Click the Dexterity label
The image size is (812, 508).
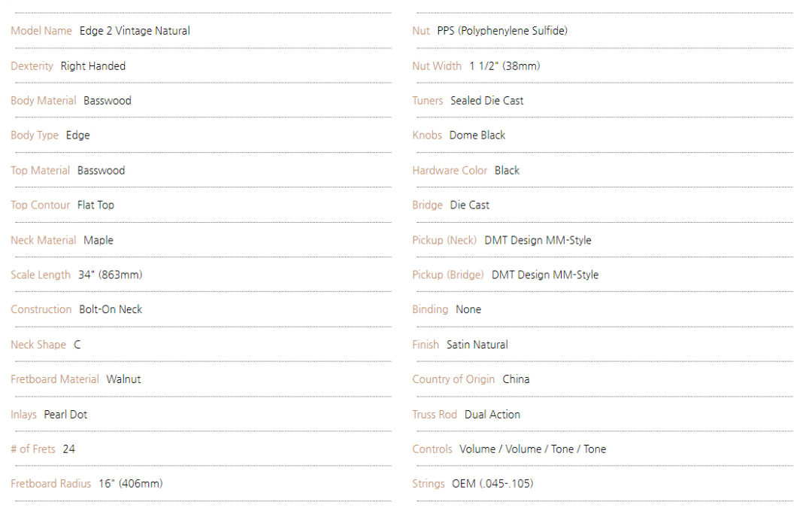tap(32, 66)
